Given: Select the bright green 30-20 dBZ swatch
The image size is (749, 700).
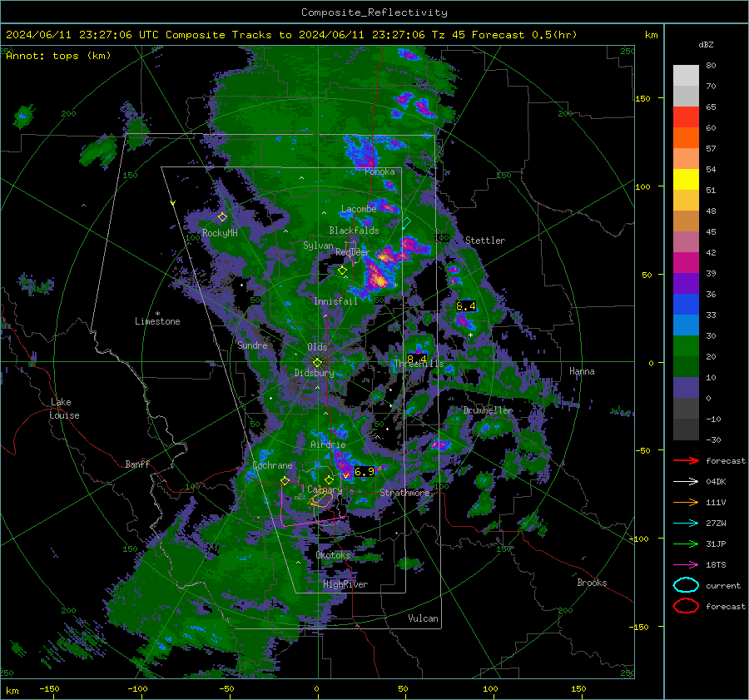Looking at the screenshot, I should [686, 346].
